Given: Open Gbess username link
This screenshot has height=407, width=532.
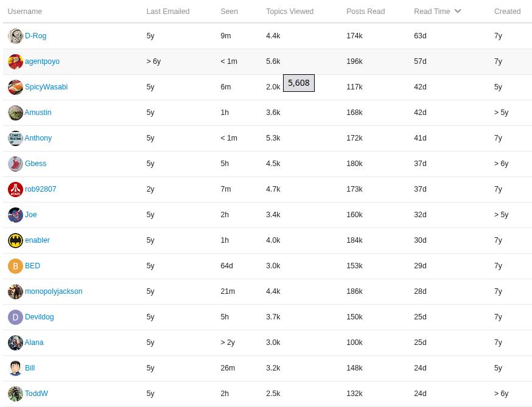Looking at the screenshot, I should [35, 164].
